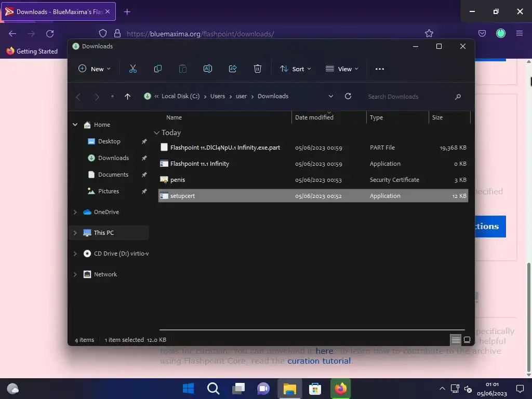This screenshot has width=532, height=399.
Task: Select OneDrive in navigation pane
Action: [x=106, y=212]
